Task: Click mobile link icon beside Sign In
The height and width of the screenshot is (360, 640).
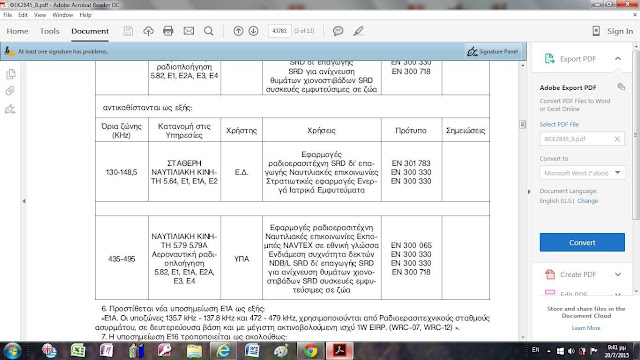Action: (596, 31)
